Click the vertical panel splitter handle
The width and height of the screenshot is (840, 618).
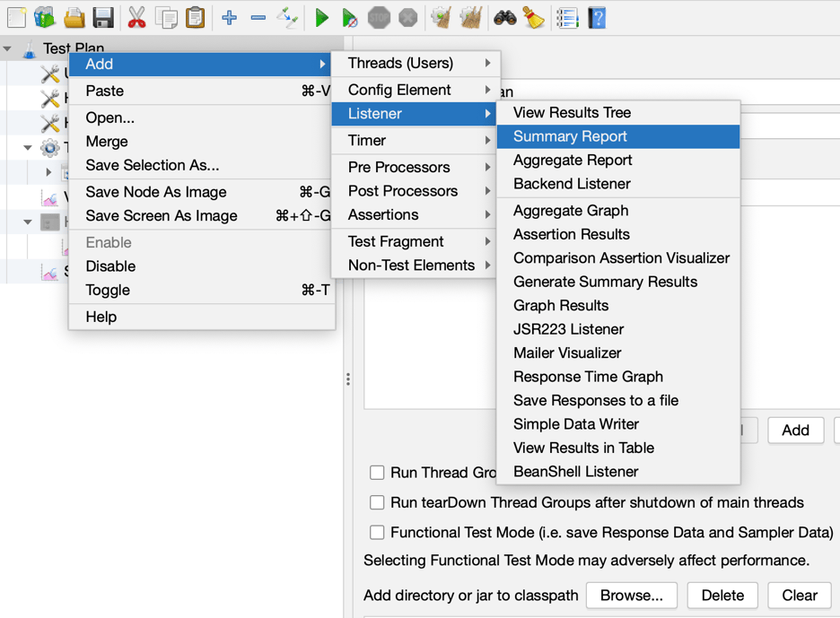click(x=348, y=379)
